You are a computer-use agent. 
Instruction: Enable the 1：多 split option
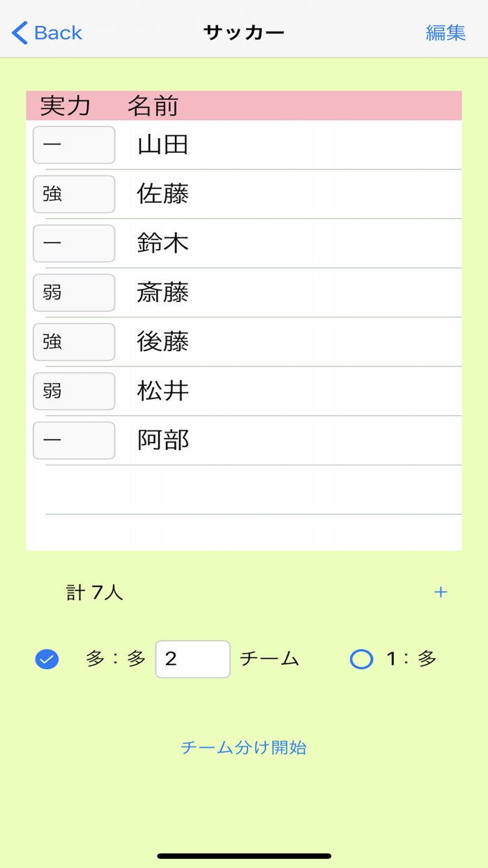pyautogui.click(x=361, y=658)
